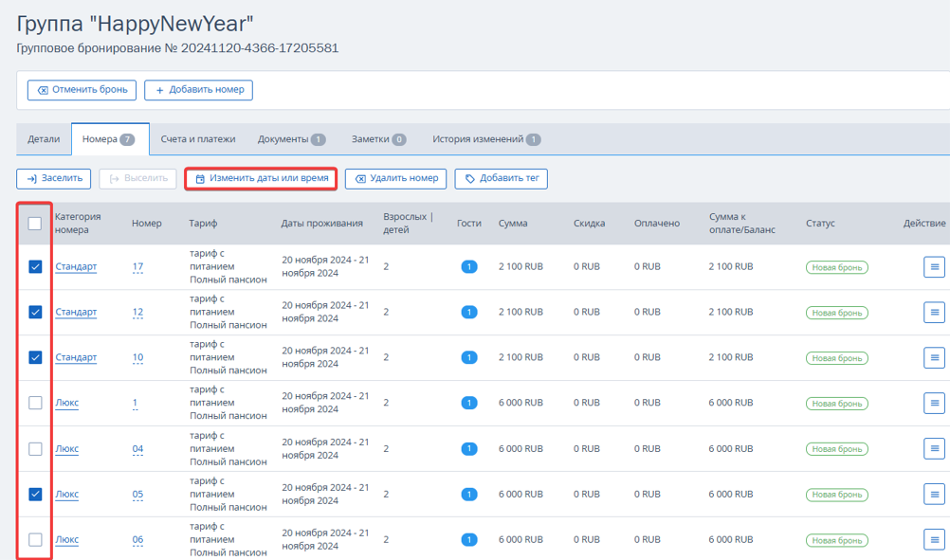Click room number 05 link

click(x=137, y=494)
